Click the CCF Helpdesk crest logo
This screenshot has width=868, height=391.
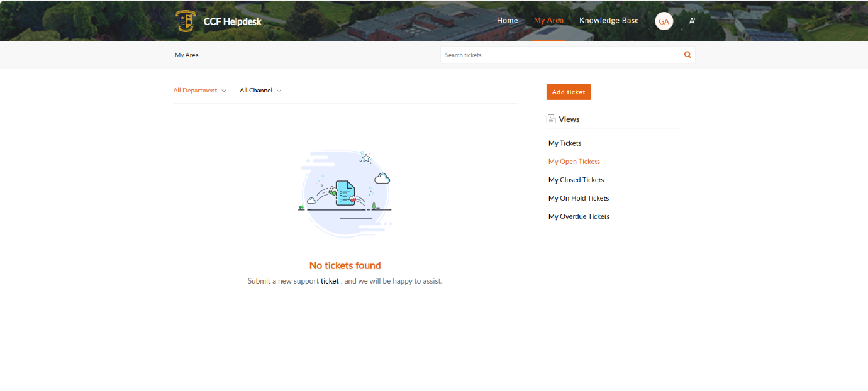click(x=185, y=21)
